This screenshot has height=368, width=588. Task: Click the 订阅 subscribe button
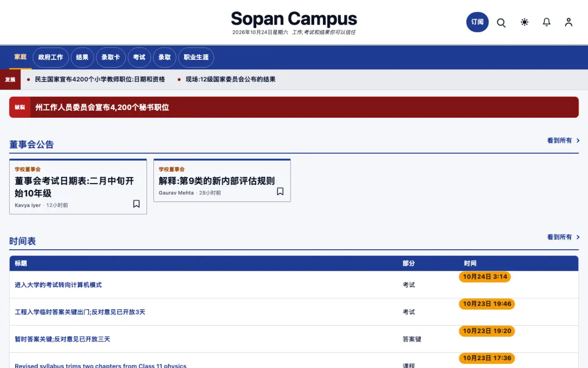(477, 22)
